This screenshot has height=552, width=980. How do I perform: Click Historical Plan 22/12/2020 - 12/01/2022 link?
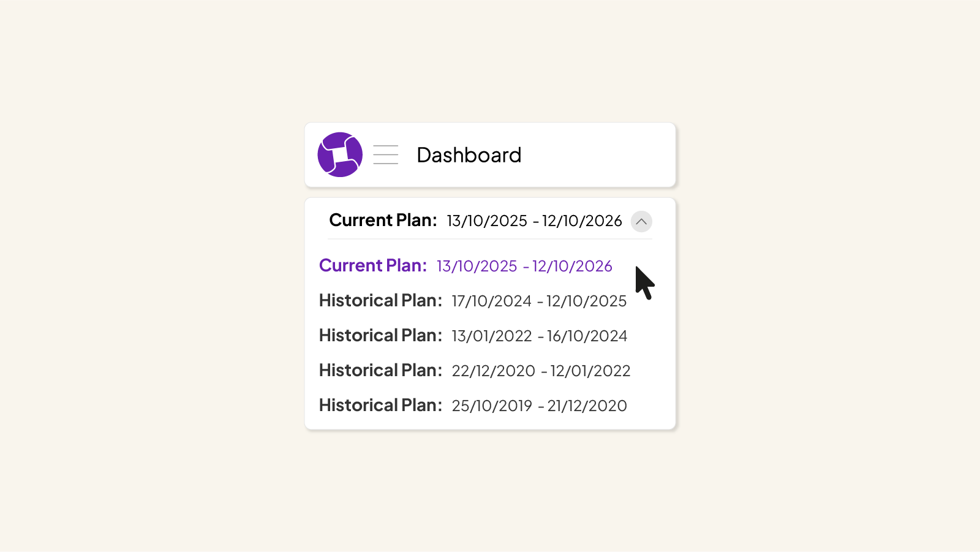(x=474, y=370)
